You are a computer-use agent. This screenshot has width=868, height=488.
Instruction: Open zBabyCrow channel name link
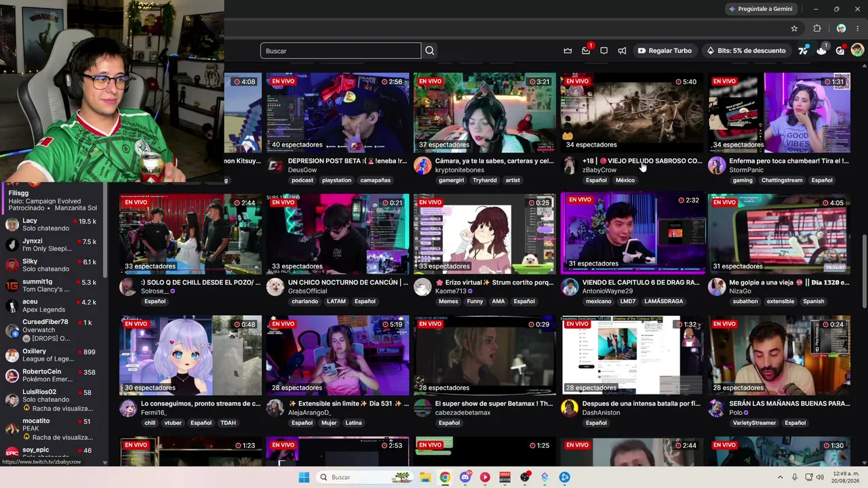tap(599, 170)
